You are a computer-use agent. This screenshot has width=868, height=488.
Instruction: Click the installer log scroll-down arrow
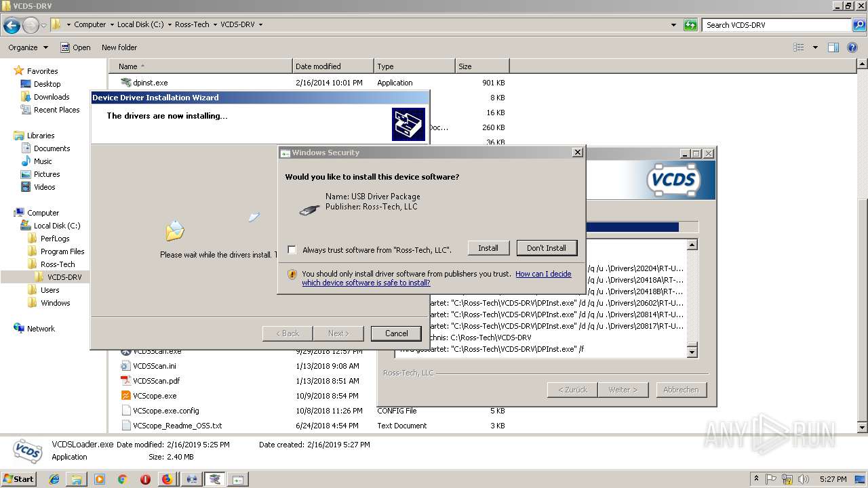692,352
